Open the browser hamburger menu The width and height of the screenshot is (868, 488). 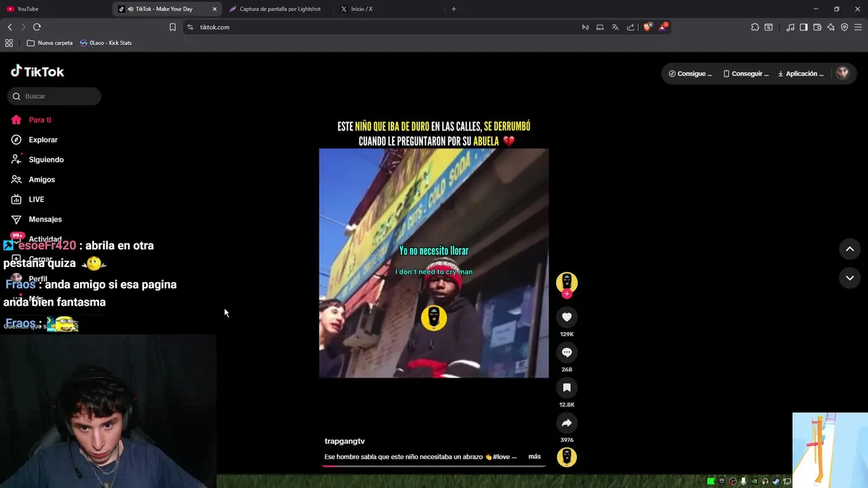coord(858,27)
